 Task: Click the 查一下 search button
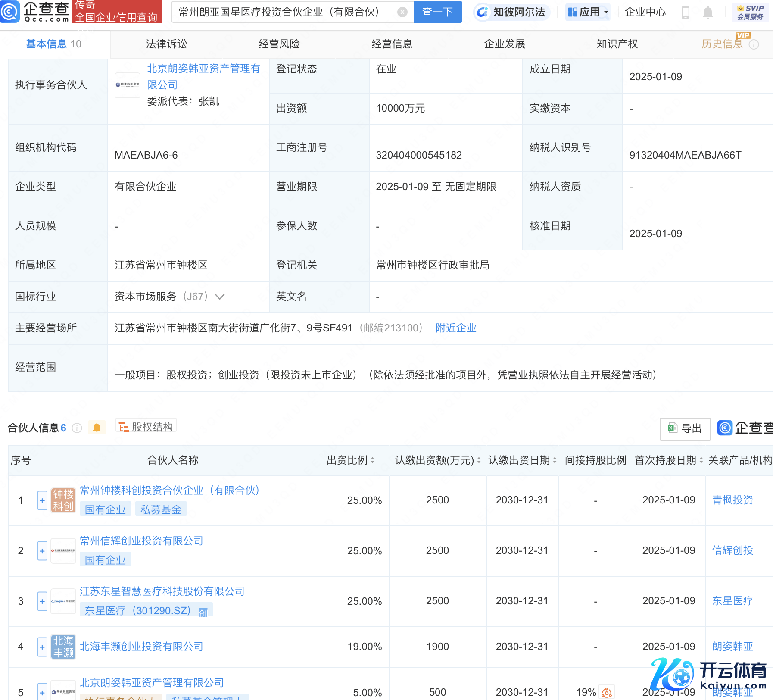pos(437,12)
